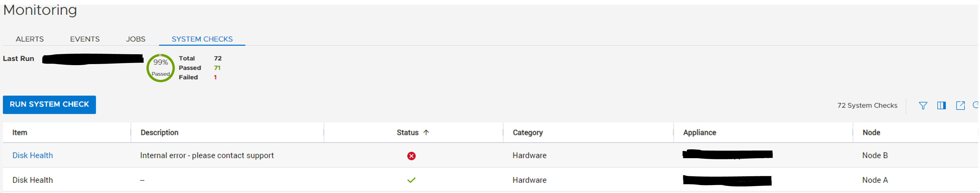Click the RUN SYSTEM CHECK button
980x193 pixels.
(49, 105)
